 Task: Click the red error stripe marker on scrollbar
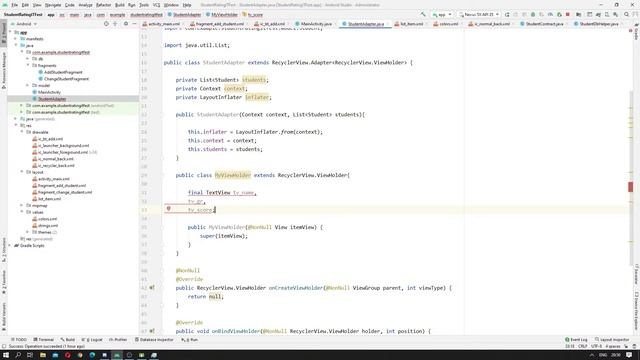pos(631,187)
